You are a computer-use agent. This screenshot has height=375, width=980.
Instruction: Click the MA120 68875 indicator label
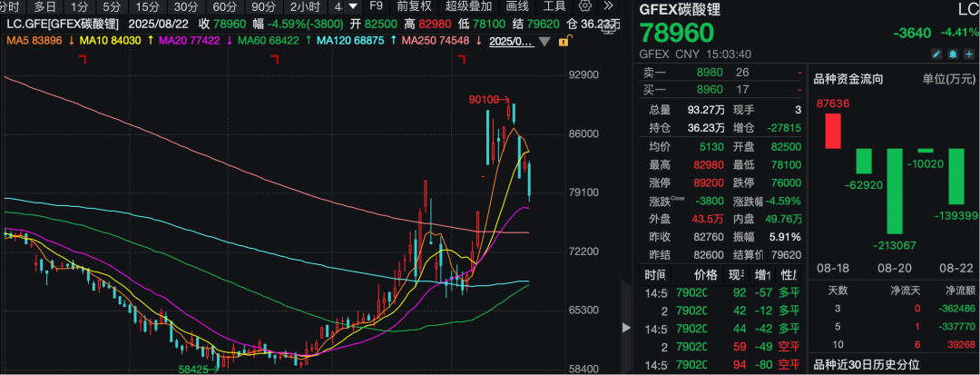click(352, 41)
